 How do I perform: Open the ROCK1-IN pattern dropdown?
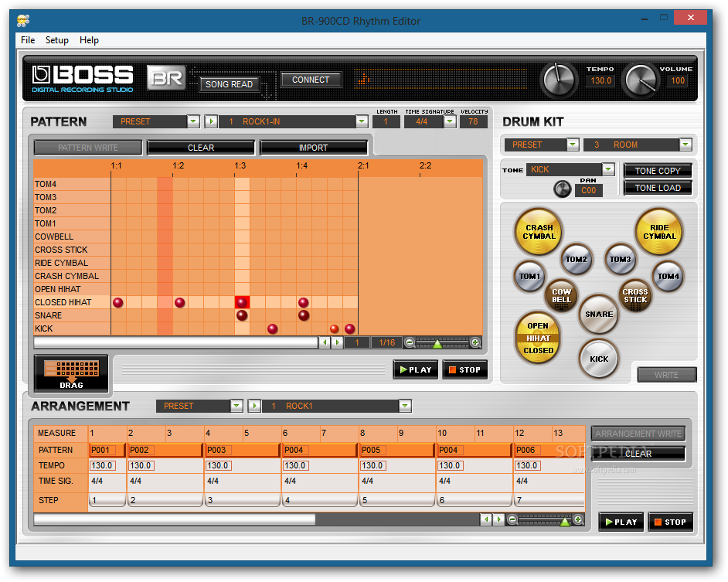(x=362, y=121)
